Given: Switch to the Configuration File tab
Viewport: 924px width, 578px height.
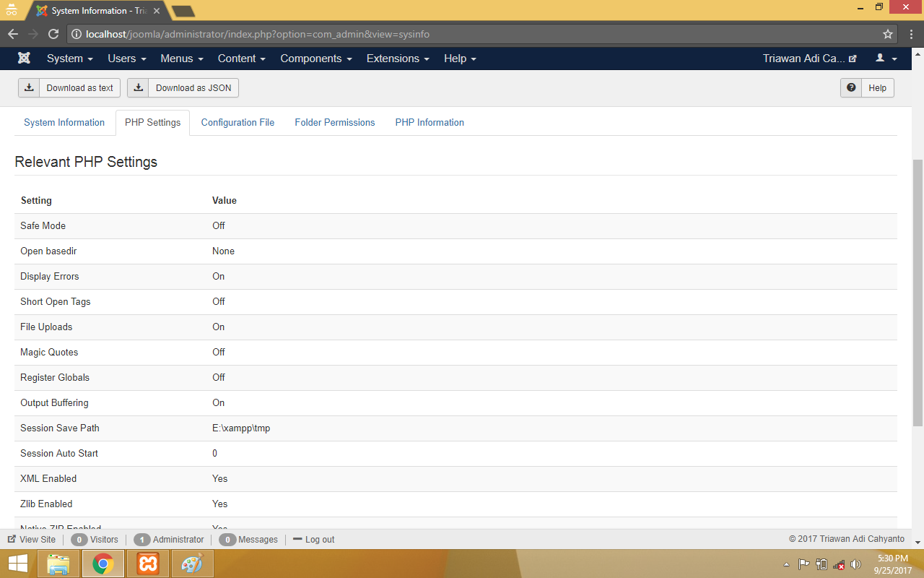Looking at the screenshot, I should pyautogui.click(x=237, y=123).
